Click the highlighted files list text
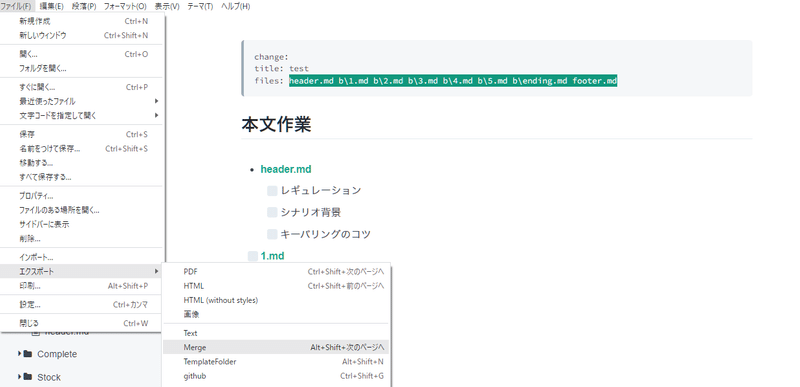The image size is (800, 387). pyautogui.click(x=453, y=81)
